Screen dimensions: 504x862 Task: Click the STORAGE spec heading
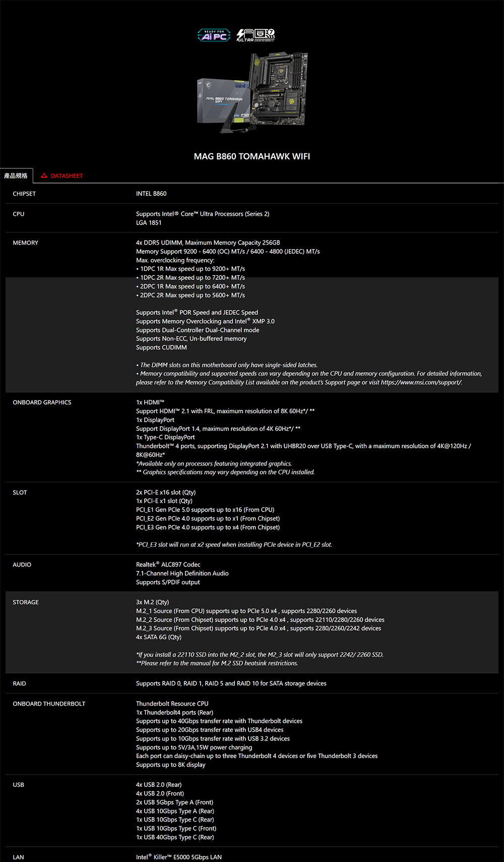pyautogui.click(x=26, y=602)
